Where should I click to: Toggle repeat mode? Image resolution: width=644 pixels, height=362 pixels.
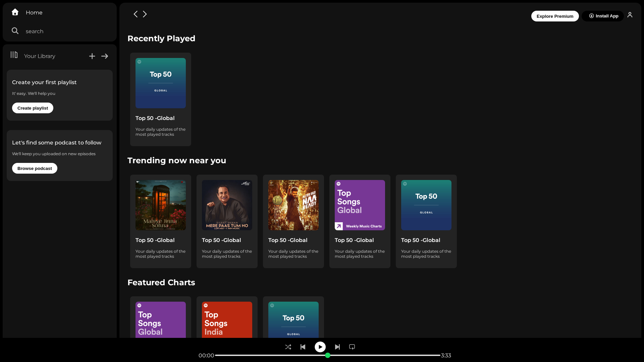352,347
